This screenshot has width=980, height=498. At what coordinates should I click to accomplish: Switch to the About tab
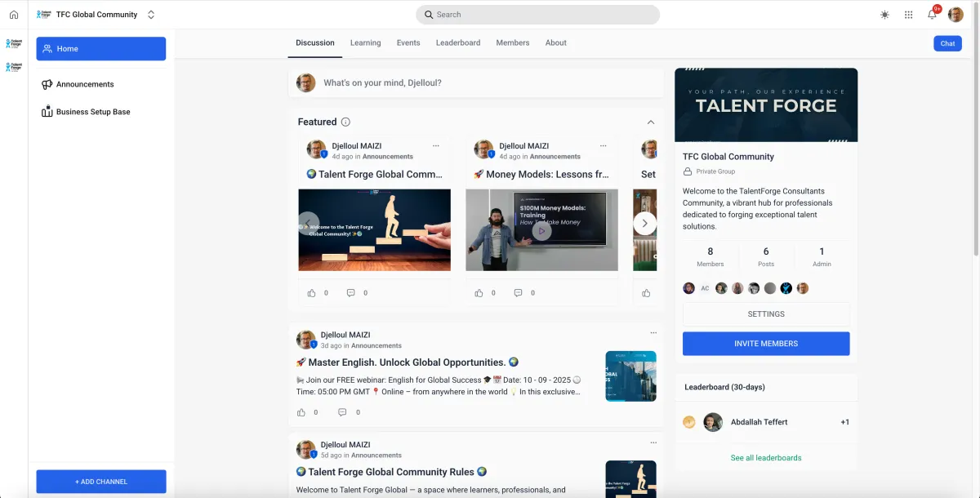pyautogui.click(x=556, y=42)
